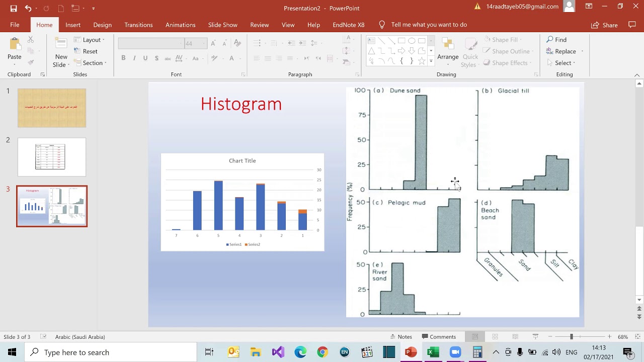This screenshot has width=644, height=362.
Task: Apply Bold formatting
Action: (123, 58)
